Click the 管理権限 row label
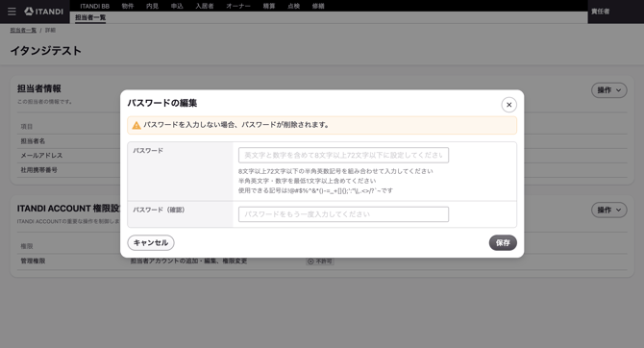 click(33, 261)
